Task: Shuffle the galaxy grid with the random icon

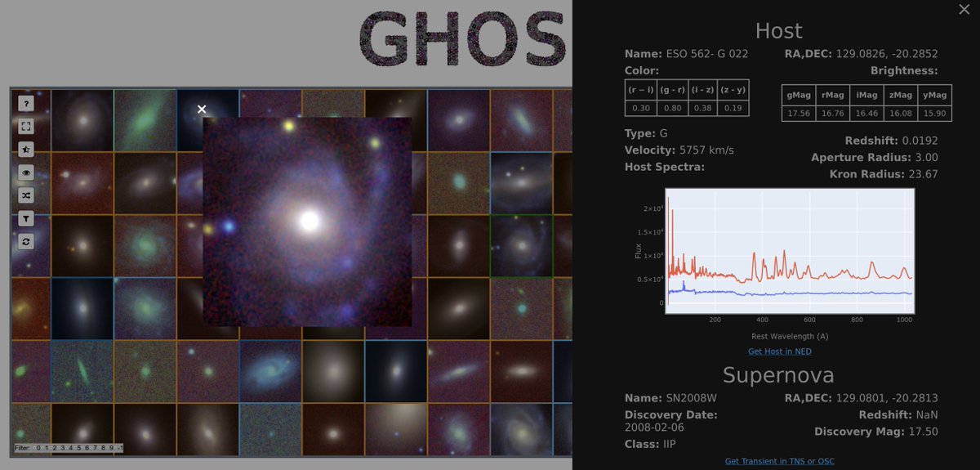Action: [x=26, y=195]
